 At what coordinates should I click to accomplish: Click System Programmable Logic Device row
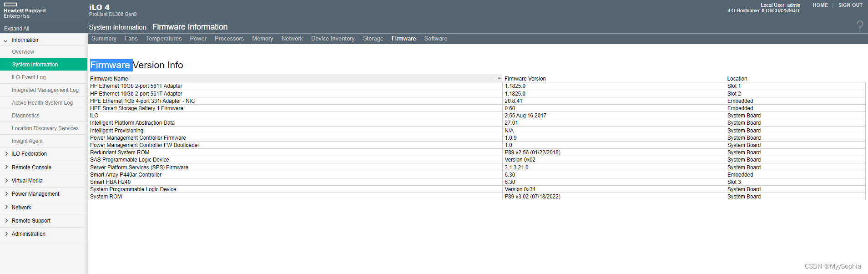click(477, 189)
